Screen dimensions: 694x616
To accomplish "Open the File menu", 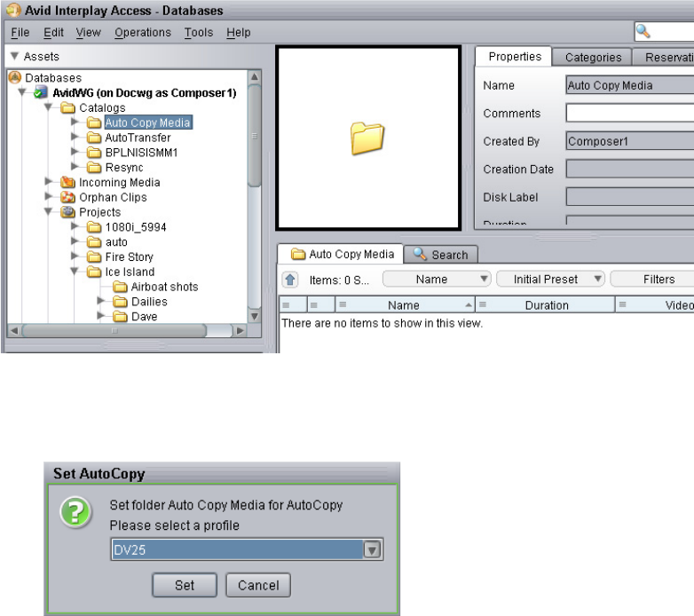I will point(20,32).
